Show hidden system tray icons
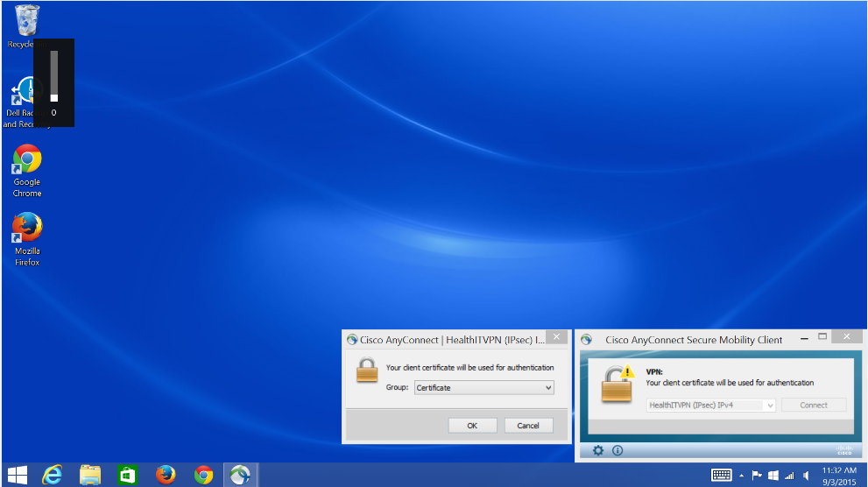This screenshot has height=487, width=868. [741, 476]
